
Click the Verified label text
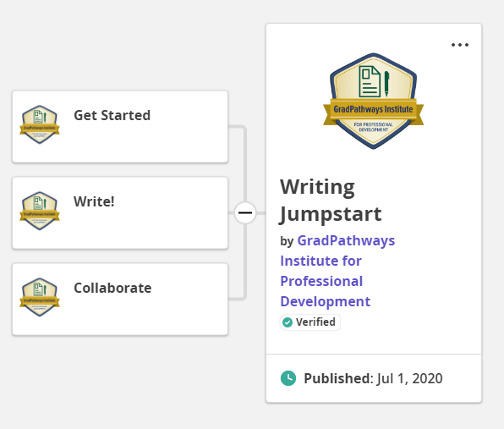315,322
